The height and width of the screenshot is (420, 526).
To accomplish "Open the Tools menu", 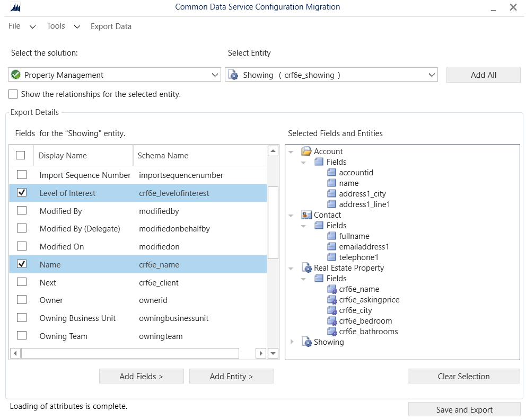I will coord(56,26).
